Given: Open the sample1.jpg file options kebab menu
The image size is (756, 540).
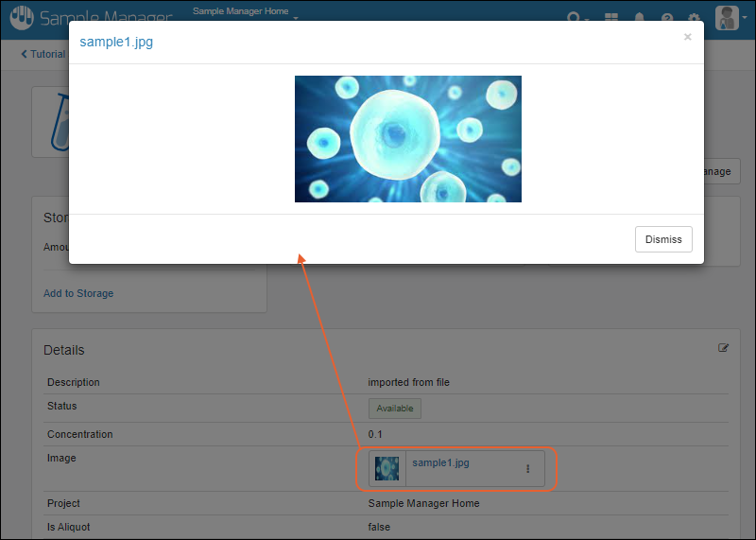Looking at the screenshot, I should [527, 468].
